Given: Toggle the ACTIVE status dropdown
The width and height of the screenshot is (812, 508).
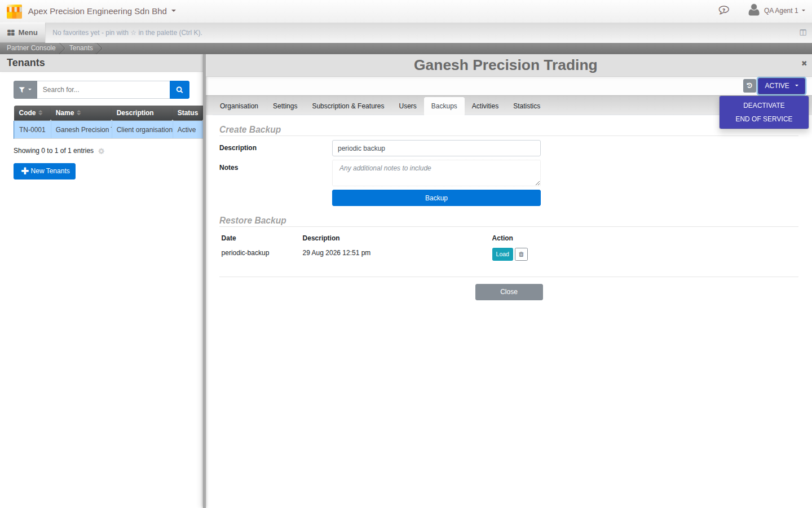Looking at the screenshot, I should [x=782, y=86].
